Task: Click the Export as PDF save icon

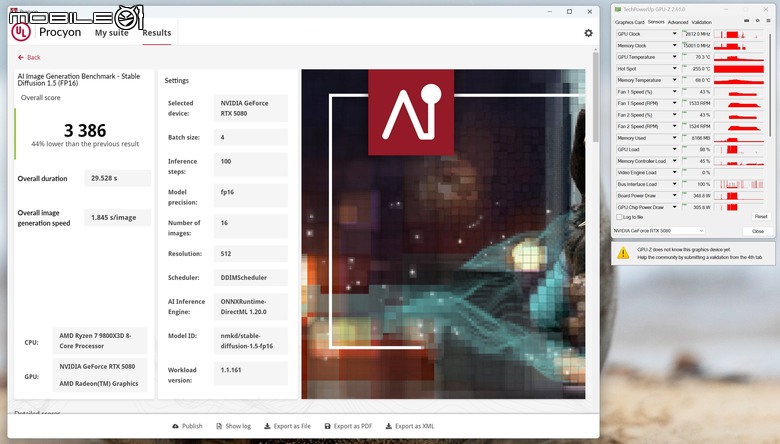Action: 327,426
